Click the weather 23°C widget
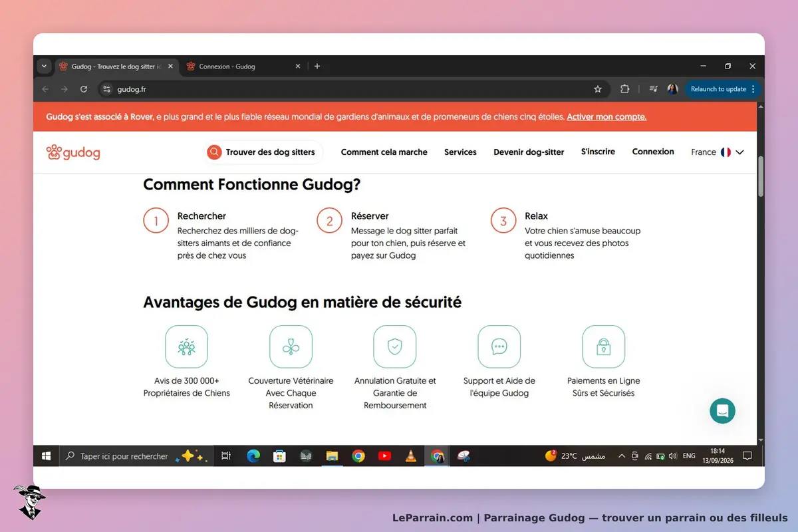The image size is (798, 532). click(x=575, y=456)
